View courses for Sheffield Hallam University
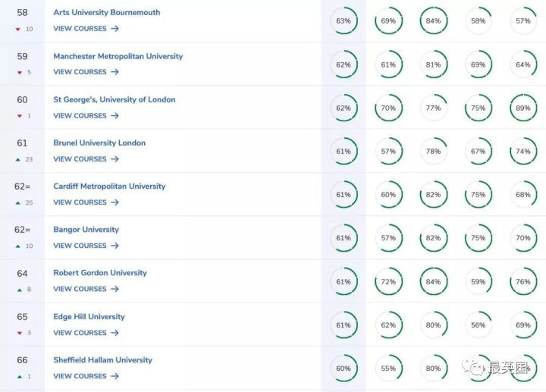Viewport: 546px width, 392px height. pos(80,376)
